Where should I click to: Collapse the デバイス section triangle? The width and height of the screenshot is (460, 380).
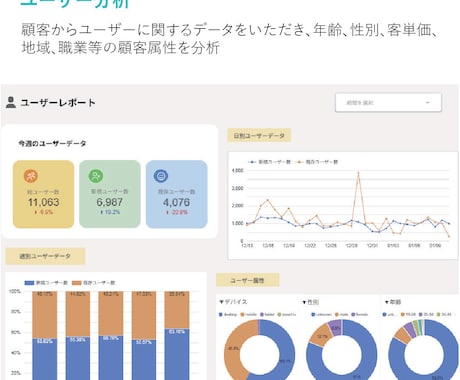[x=221, y=302]
